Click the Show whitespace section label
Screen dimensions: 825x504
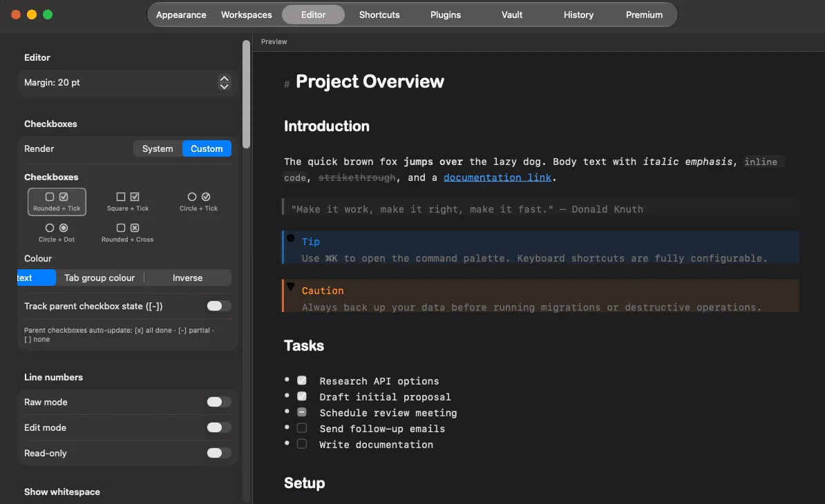click(x=62, y=492)
